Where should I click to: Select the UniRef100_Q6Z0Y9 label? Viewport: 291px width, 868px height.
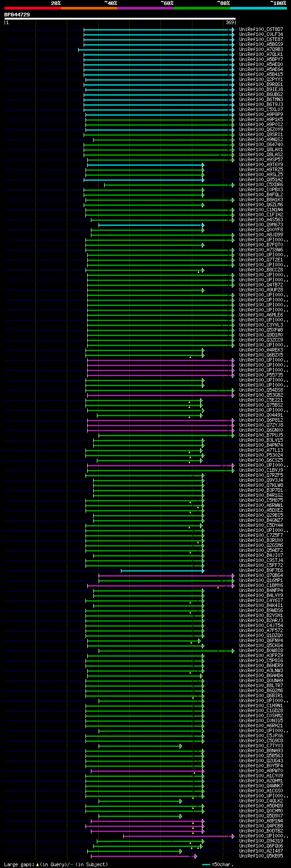(261, 129)
